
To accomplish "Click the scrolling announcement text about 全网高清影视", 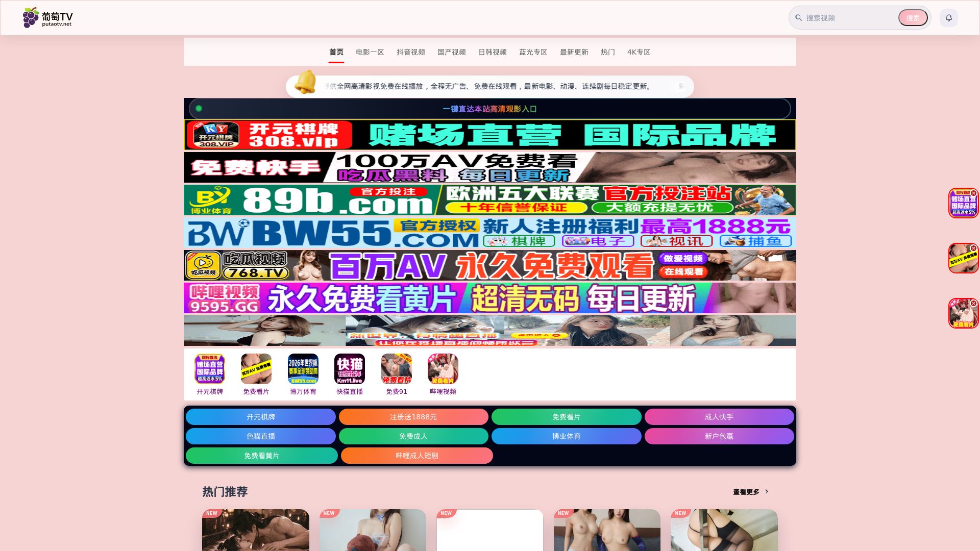I will [490, 86].
